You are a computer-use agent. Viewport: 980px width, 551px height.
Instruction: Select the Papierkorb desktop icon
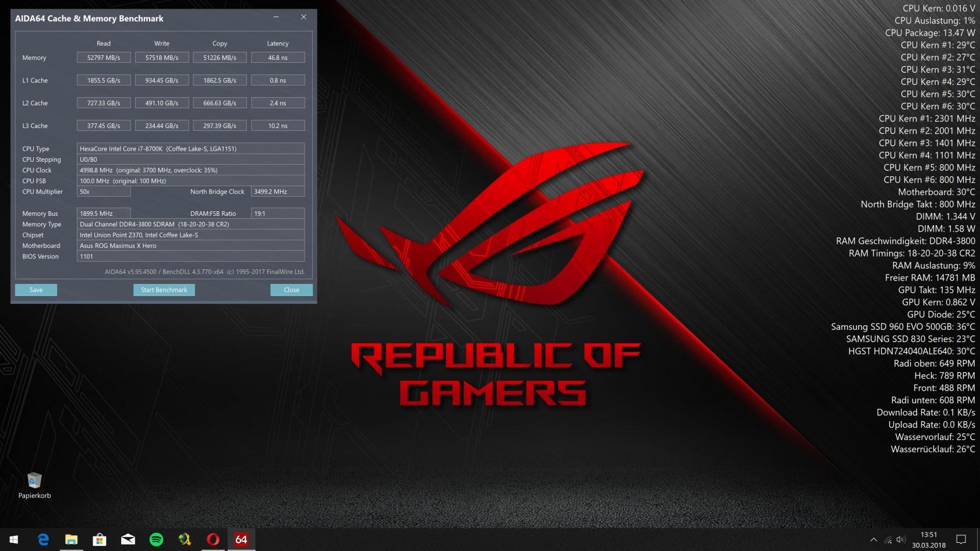pos(34,485)
